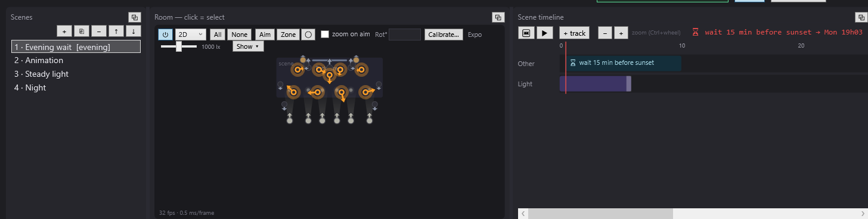Open the Calibrate... dialog
This screenshot has height=219, width=868.
(x=444, y=35)
